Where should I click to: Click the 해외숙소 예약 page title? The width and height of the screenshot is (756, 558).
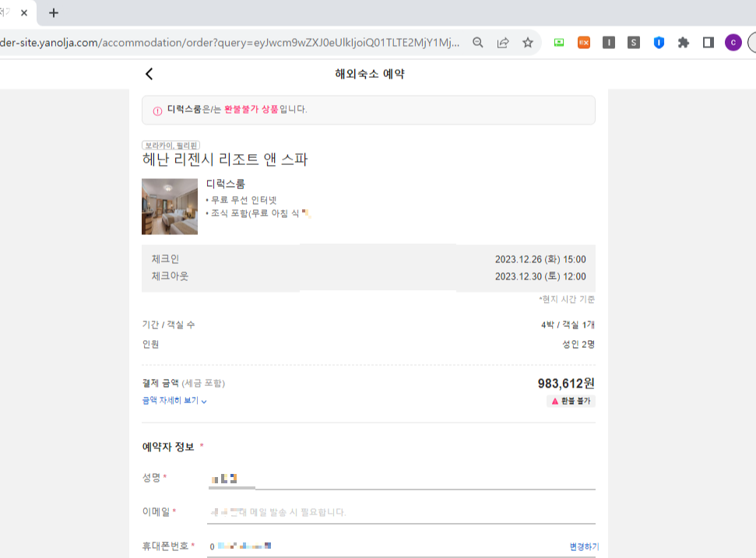370,74
